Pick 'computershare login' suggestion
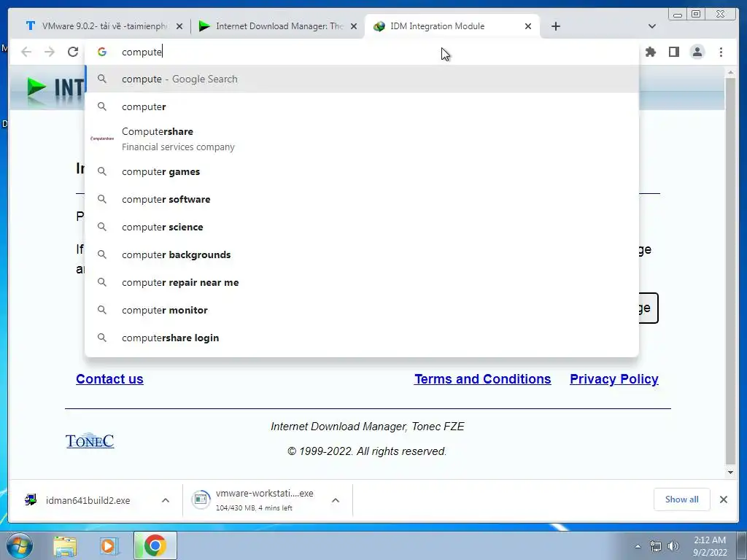This screenshot has width=747, height=560. click(x=362, y=338)
